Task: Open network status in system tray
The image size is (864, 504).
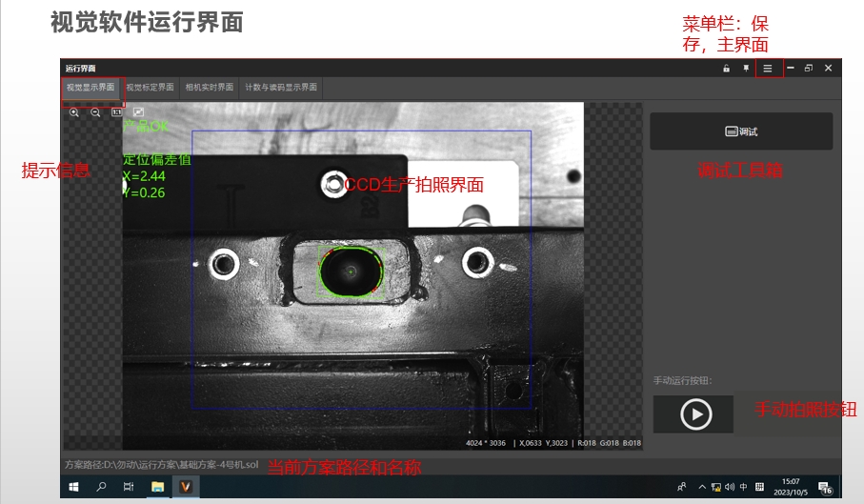Action: [x=715, y=487]
